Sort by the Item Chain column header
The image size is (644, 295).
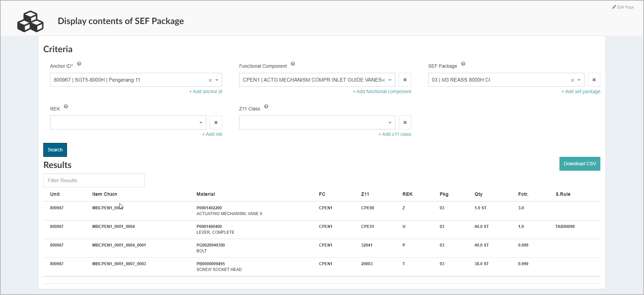pos(105,194)
